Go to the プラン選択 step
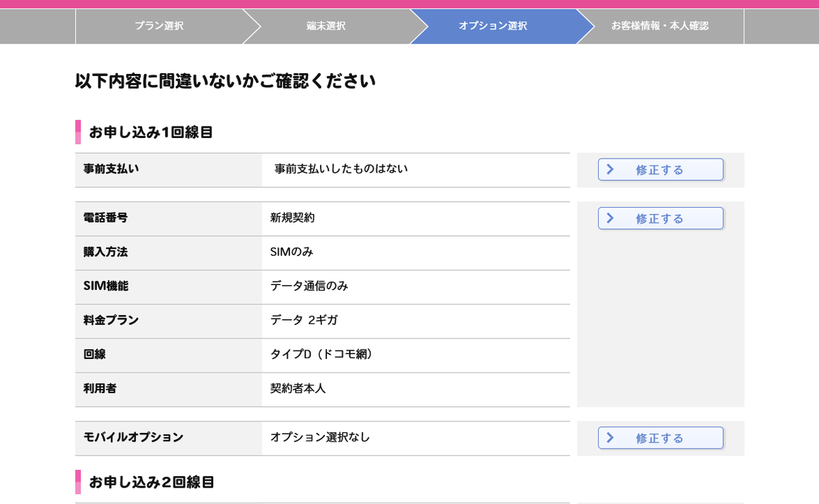Viewport: 819px width, 504px height. 159,26
